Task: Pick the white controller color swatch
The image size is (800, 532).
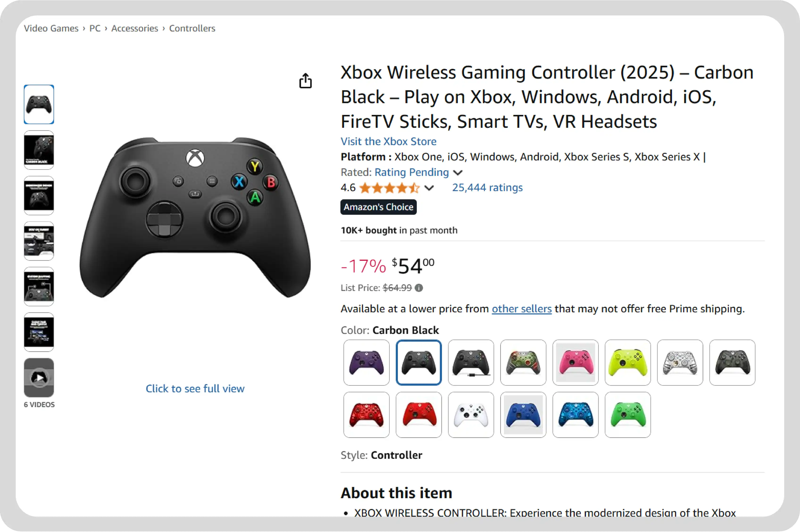Action: point(471,415)
